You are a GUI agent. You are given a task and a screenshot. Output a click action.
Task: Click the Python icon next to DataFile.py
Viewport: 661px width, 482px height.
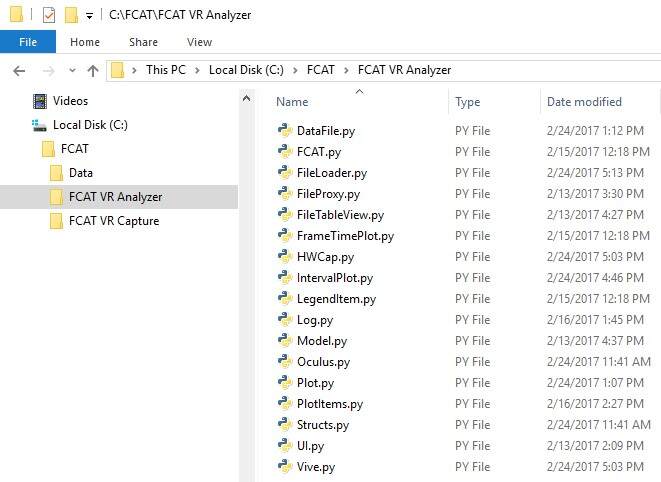point(284,131)
